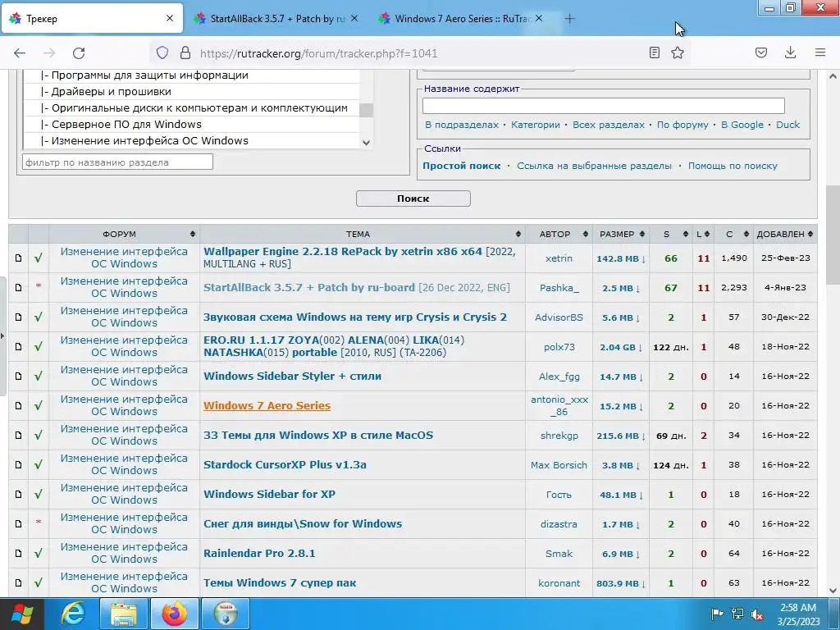This screenshot has width=840, height=630.
Task: Open the downloads panel arrow icon
Action: [x=790, y=52]
